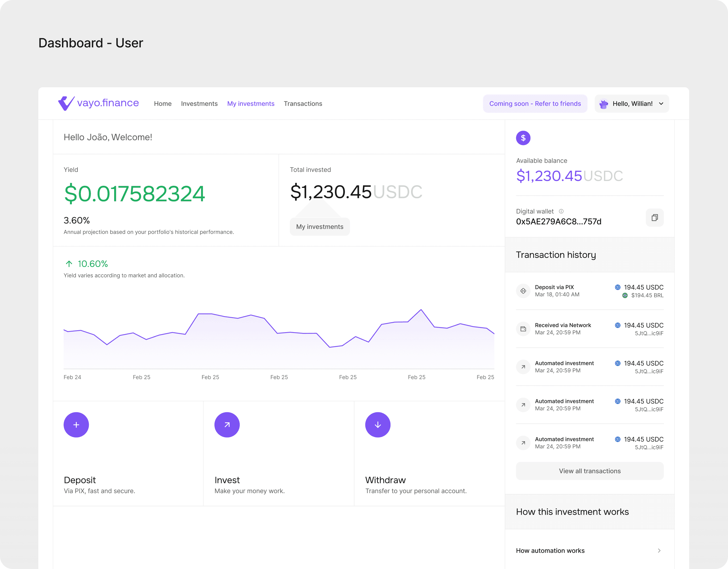Click the yield chart peak near last Feb 25
728x569 pixels.
[421, 310]
